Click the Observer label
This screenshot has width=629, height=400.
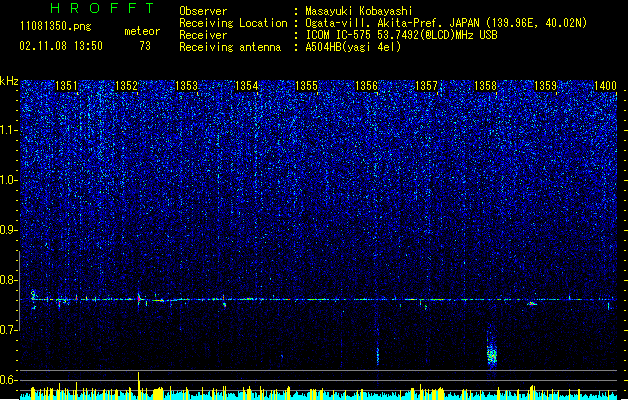pos(203,11)
